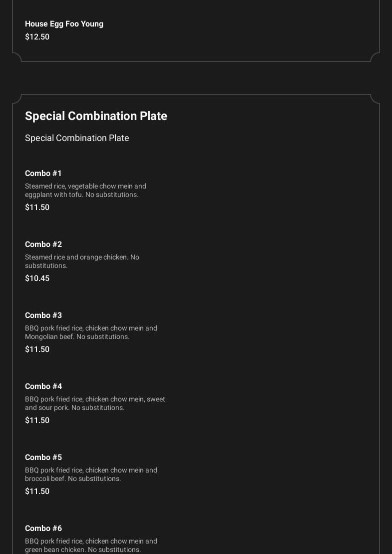Image resolution: width=392 pixels, height=554 pixels.
Task: Click the Mongolian beef combo description
Action: point(91,332)
